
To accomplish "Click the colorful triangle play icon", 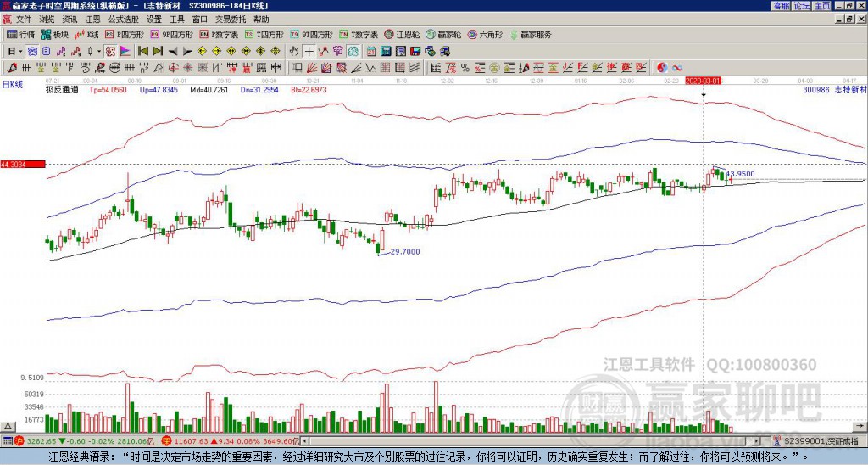I will click(125, 51).
